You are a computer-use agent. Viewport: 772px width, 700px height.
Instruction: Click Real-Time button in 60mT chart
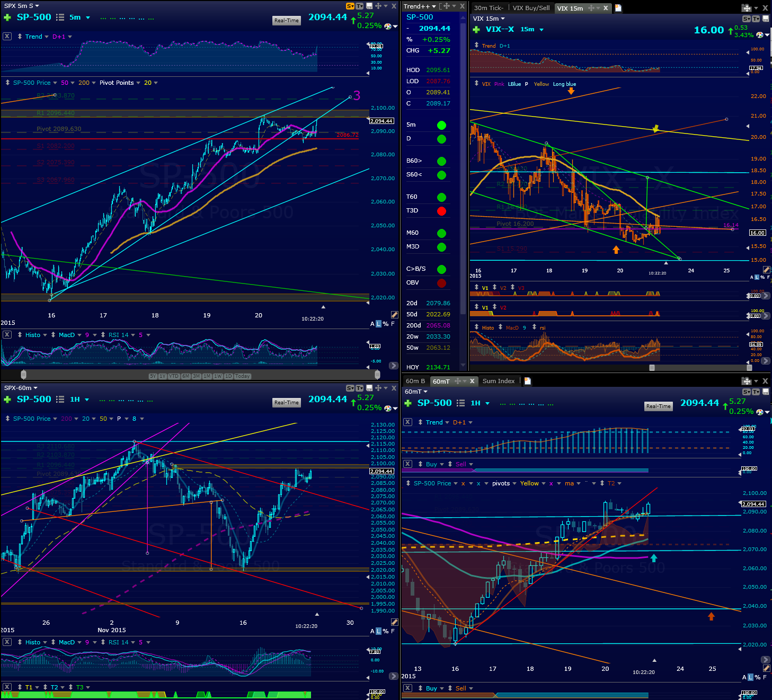(x=659, y=406)
